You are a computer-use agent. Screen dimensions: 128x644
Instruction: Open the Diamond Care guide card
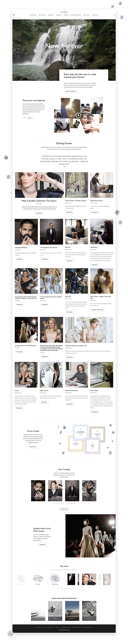coord(97,435)
